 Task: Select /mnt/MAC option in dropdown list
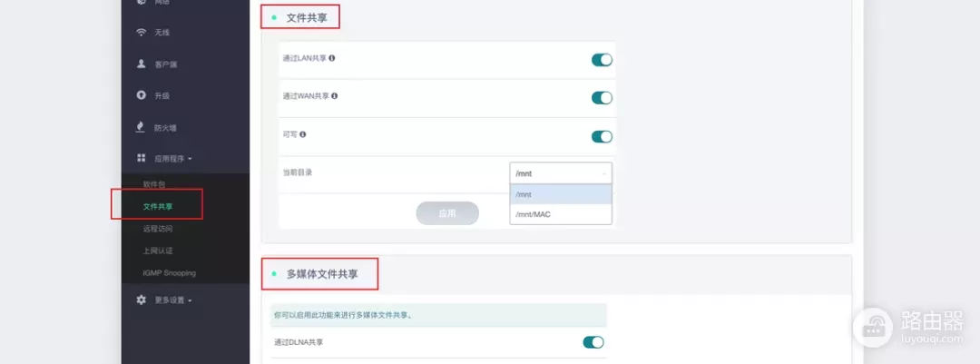tap(561, 214)
